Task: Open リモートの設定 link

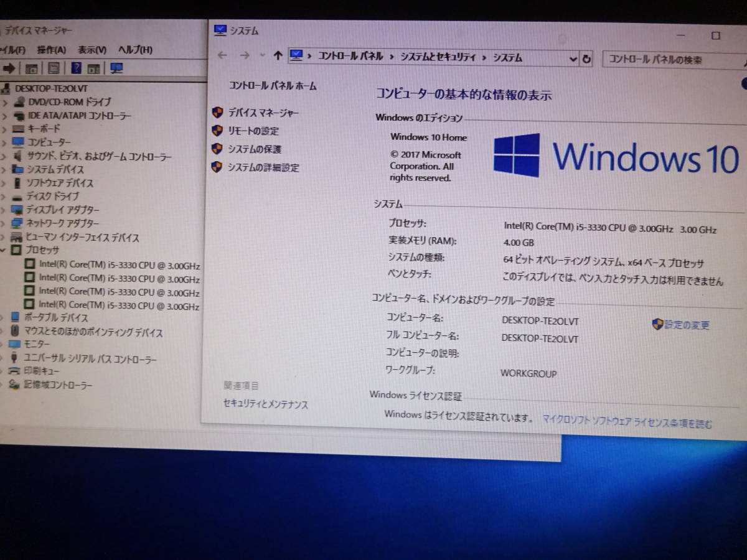Action: pos(253,131)
